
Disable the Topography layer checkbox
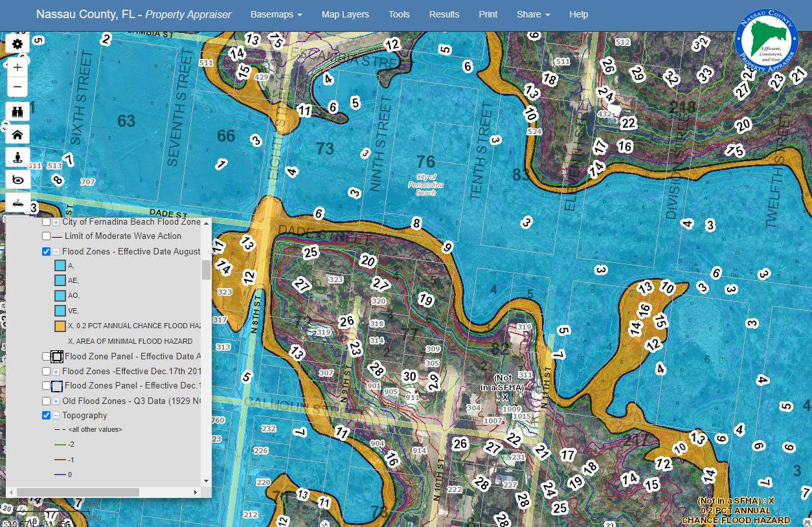(x=46, y=415)
